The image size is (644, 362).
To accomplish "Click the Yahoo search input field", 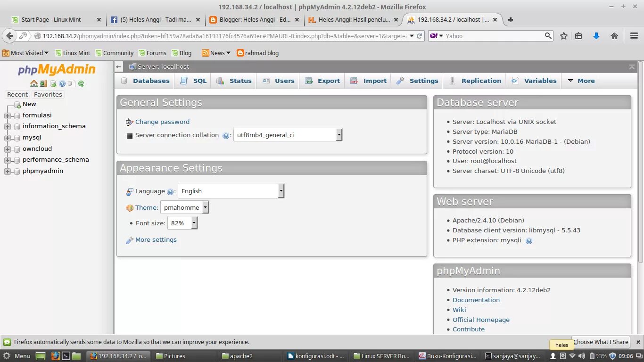I will (x=494, y=36).
